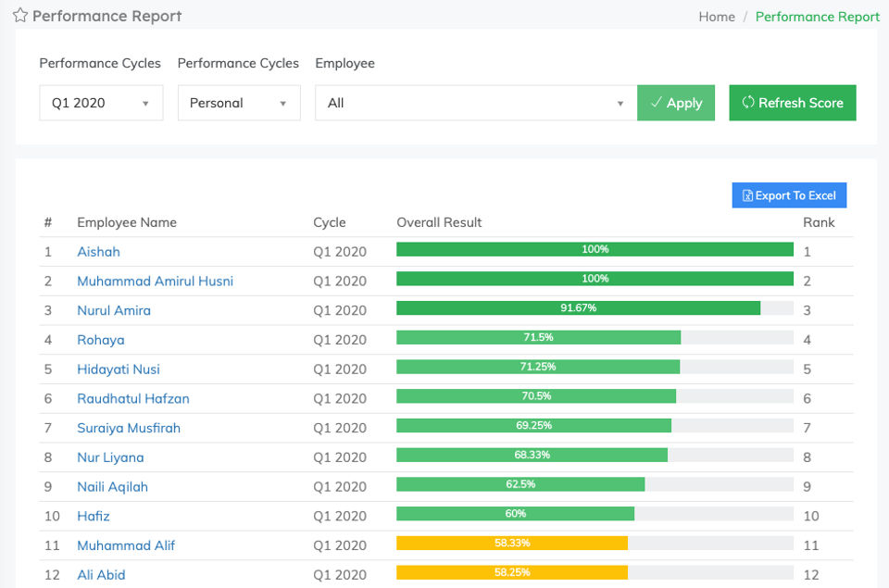This screenshot has width=889, height=588.
Task: Click the Excel file icon on export button
Action: [748, 195]
